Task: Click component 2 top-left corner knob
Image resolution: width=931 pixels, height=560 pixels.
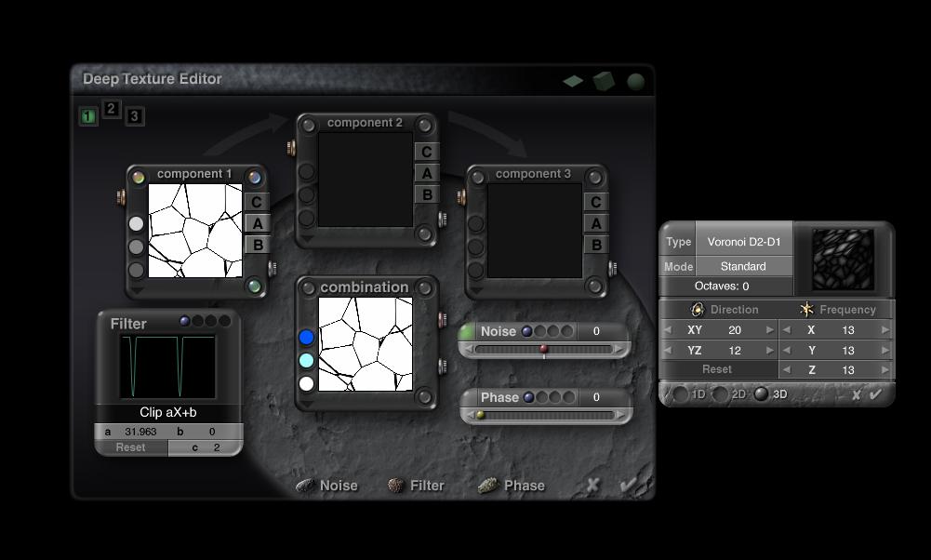Action: (x=308, y=125)
